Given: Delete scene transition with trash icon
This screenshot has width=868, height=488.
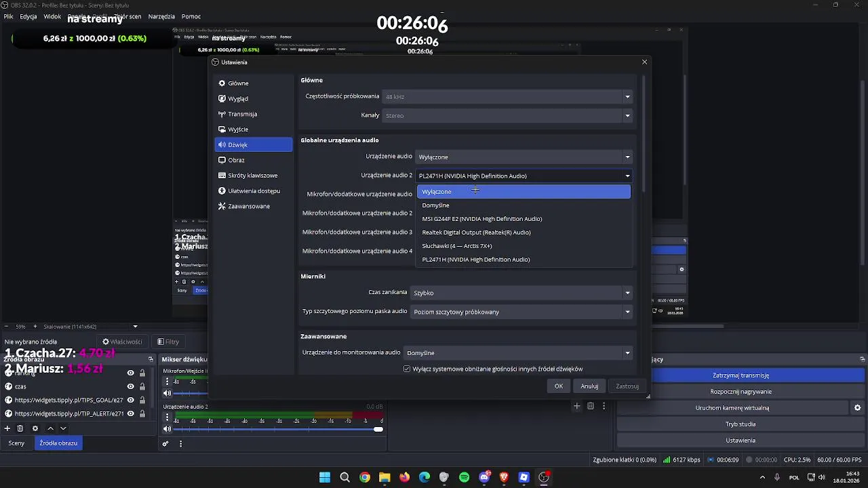Looking at the screenshot, I should 591,406.
